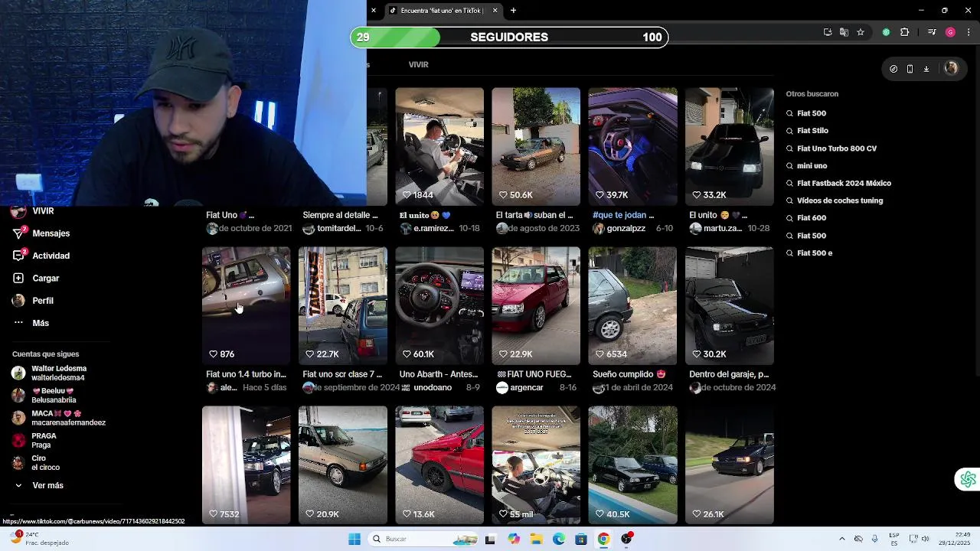Image resolution: width=980 pixels, height=551 pixels.
Task: Open the Más three-dots menu
Action: [31, 323]
